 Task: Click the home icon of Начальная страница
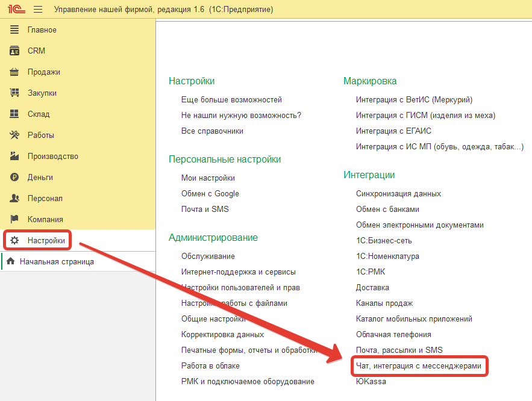tap(10, 261)
